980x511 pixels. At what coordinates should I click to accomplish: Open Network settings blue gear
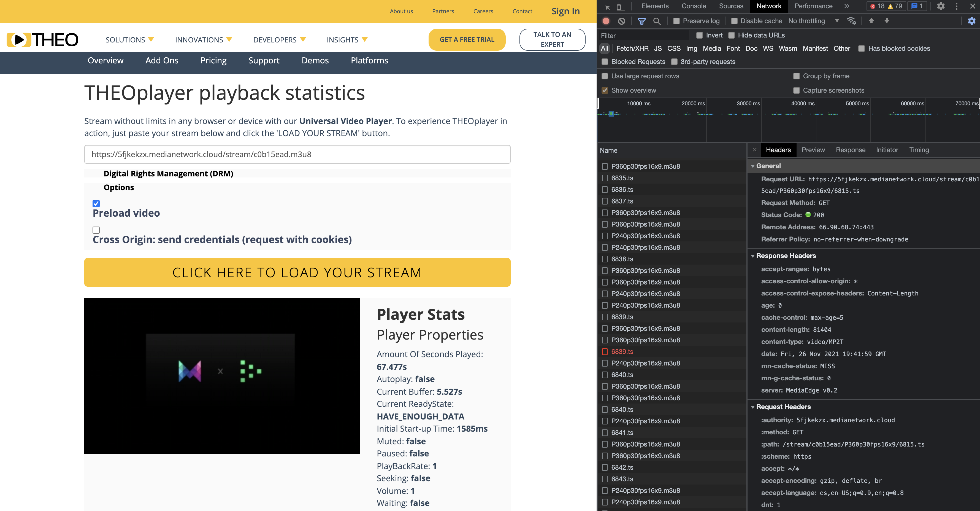pyautogui.click(x=971, y=21)
